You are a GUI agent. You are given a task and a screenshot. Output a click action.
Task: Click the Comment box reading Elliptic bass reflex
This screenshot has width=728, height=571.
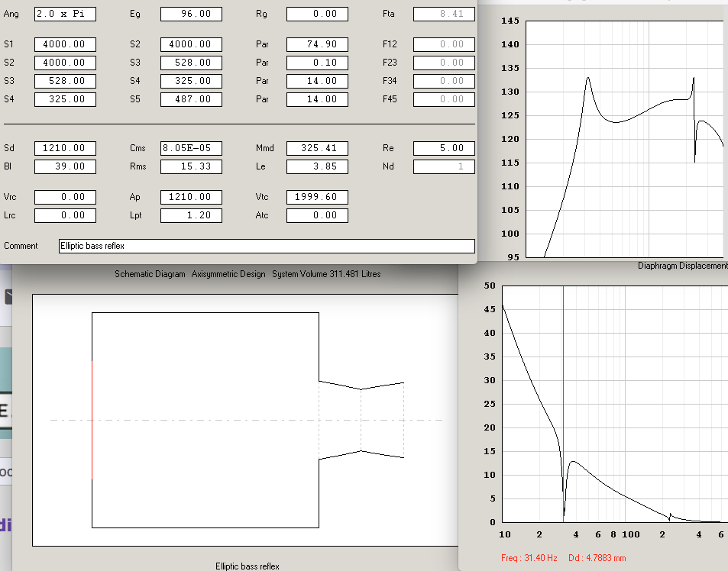tap(267, 247)
